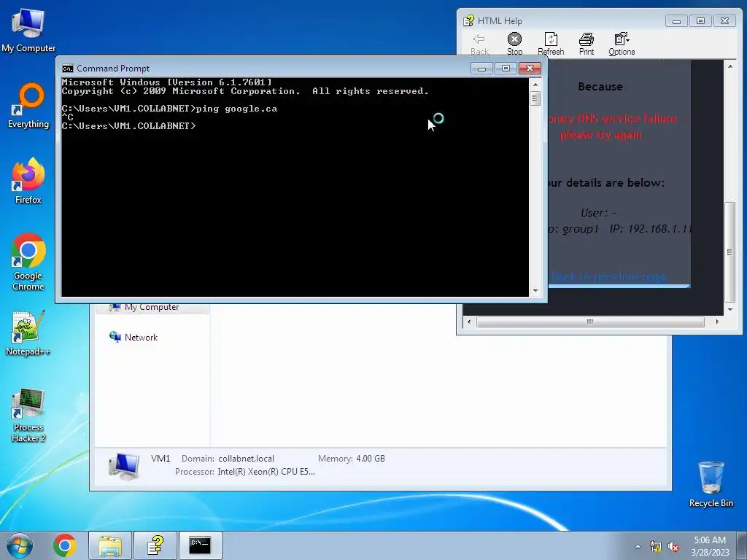Maximize the Command Prompt window
The height and width of the screenshot is (560, 747).
pyautogui.click(x=506, y=68)
